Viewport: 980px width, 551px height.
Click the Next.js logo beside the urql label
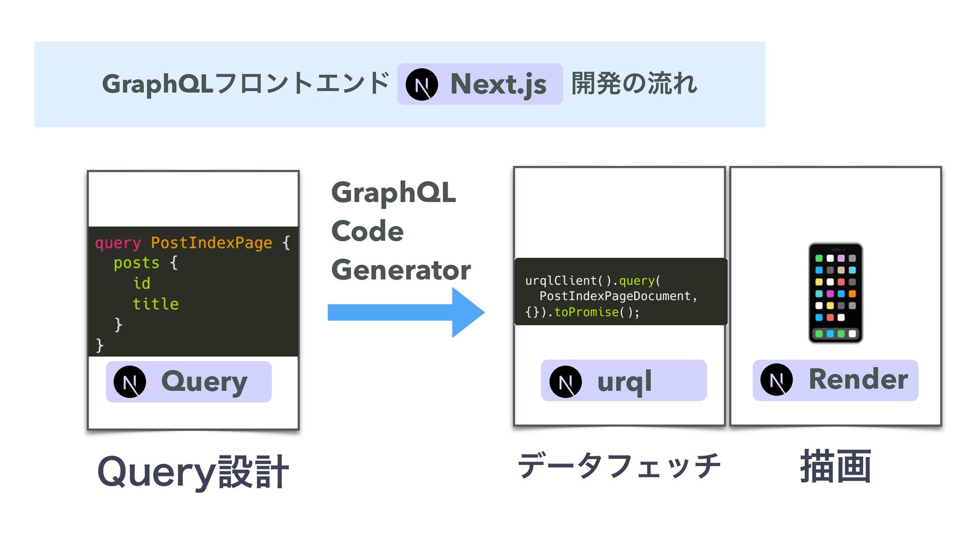point(566,382)
